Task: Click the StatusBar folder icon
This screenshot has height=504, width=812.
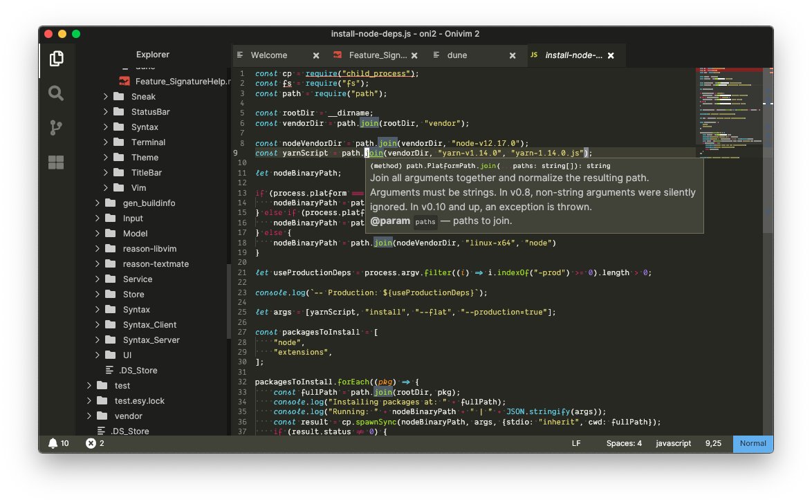Action: tap(118, 112)
